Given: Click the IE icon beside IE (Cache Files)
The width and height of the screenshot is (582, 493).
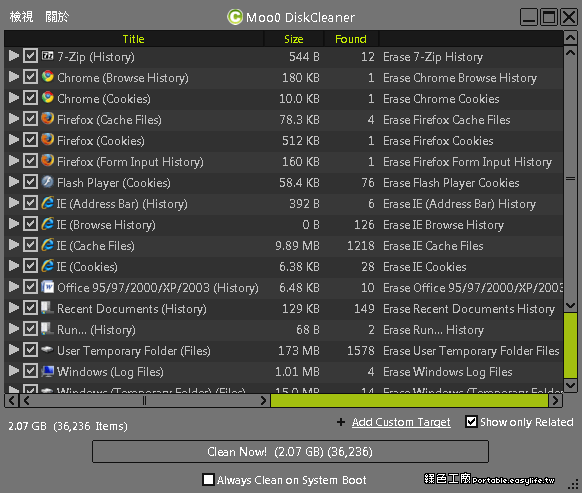Looking at the screenshot, I should [x=47, y=245].
